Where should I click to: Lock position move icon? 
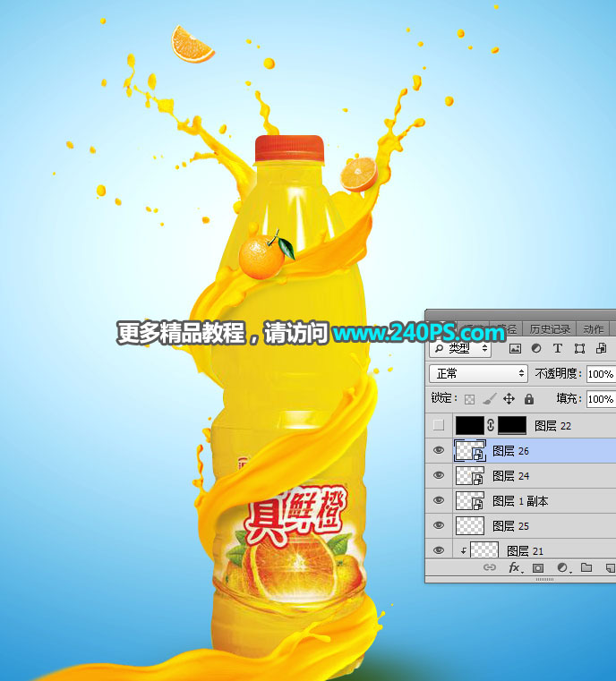point(509,399)
